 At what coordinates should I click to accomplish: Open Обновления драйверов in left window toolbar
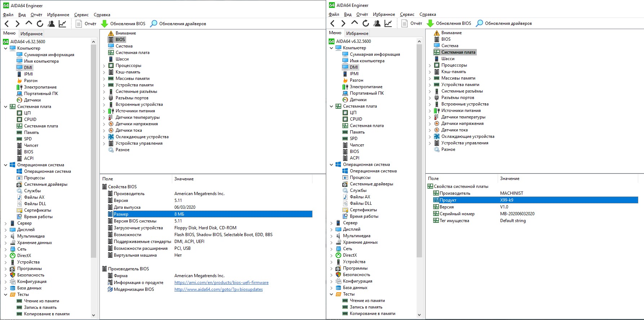[178, 24]
